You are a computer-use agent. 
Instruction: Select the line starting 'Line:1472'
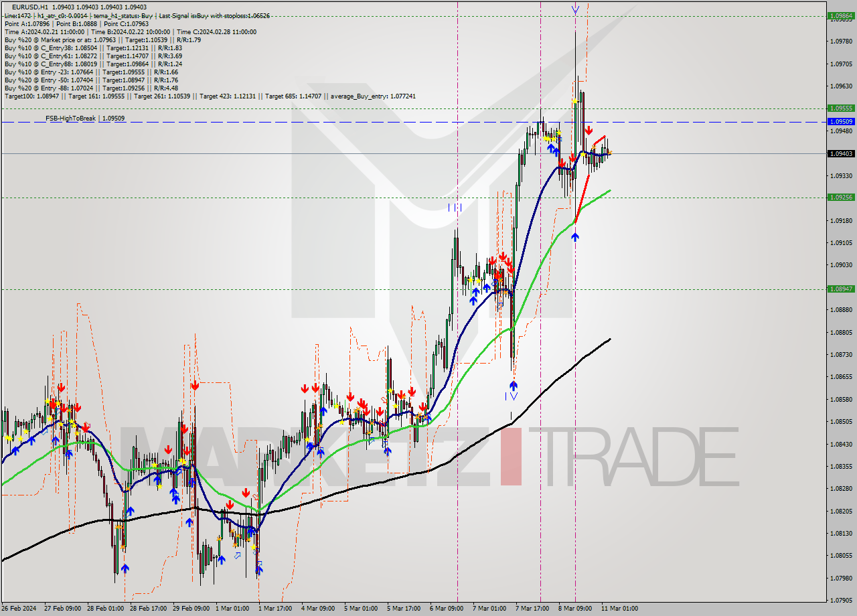coord(137,15)
